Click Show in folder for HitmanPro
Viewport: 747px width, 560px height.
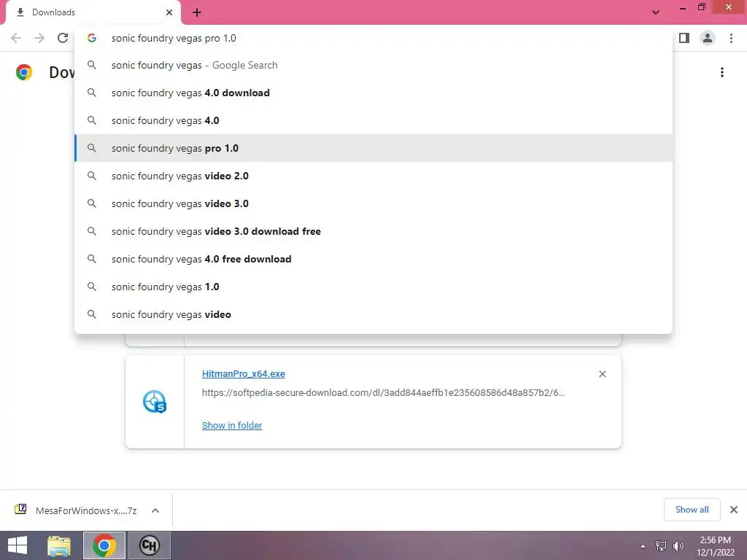point(232,425)
